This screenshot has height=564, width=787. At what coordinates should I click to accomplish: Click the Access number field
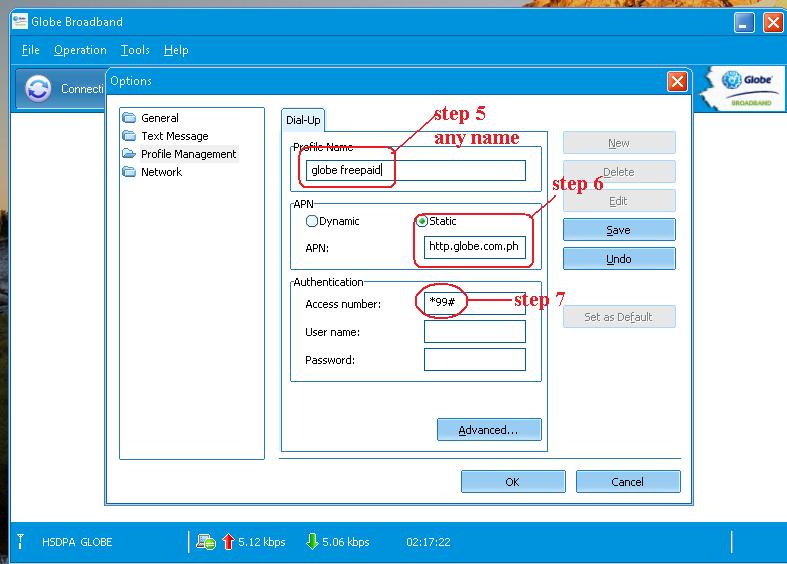point(474,303)
